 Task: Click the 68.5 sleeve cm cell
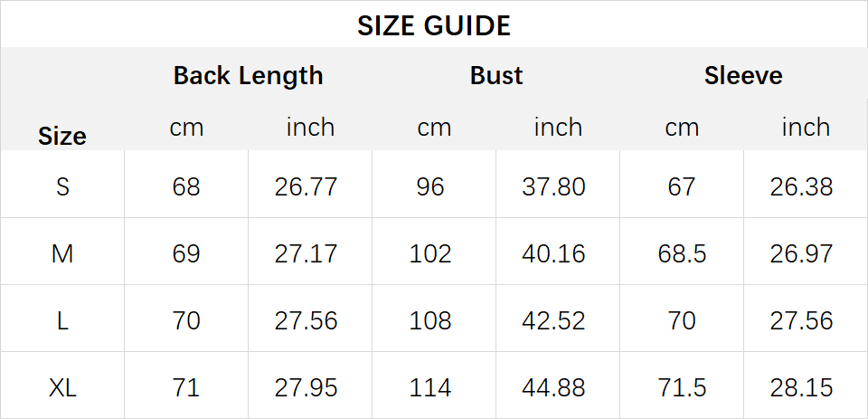click(x=682, y=254)
